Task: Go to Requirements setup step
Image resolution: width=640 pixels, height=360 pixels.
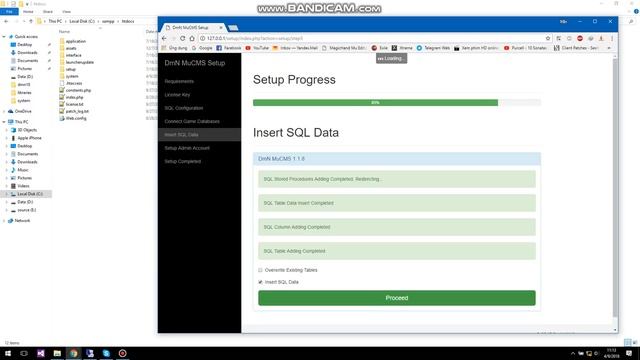Action: coord(179,81)
